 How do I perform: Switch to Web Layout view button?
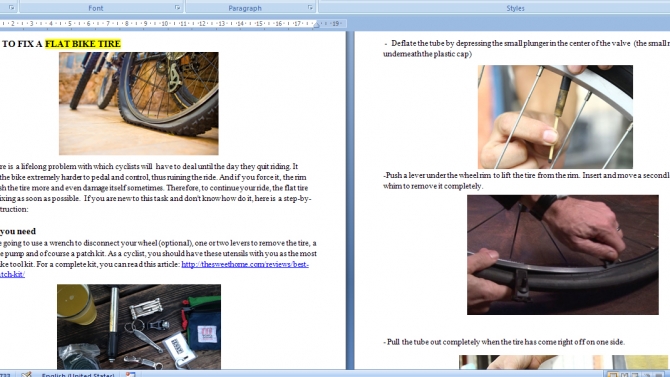click(x=635, y=374)
